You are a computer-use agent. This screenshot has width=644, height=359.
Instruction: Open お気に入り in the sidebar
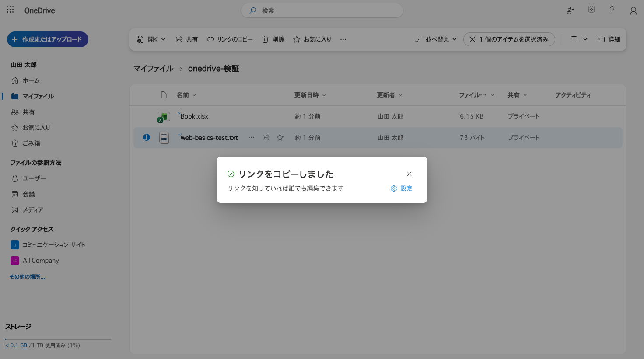click(x=31, y=128)
